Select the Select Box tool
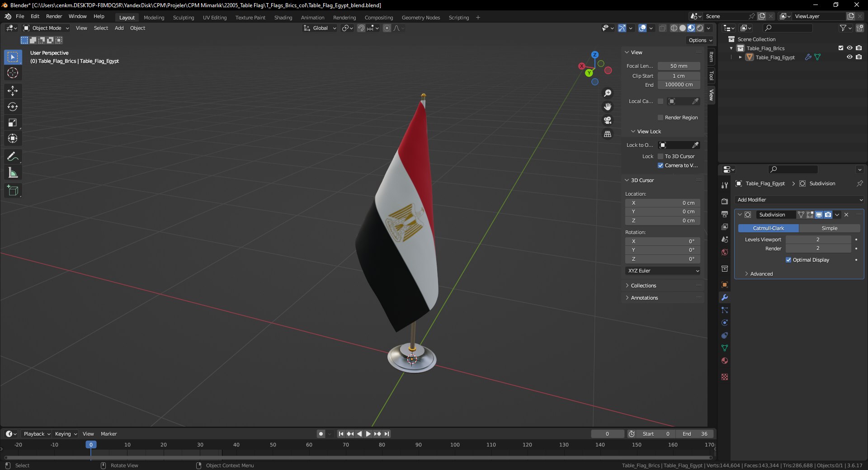This screenshot has height=470, width=868. [13, 57]
